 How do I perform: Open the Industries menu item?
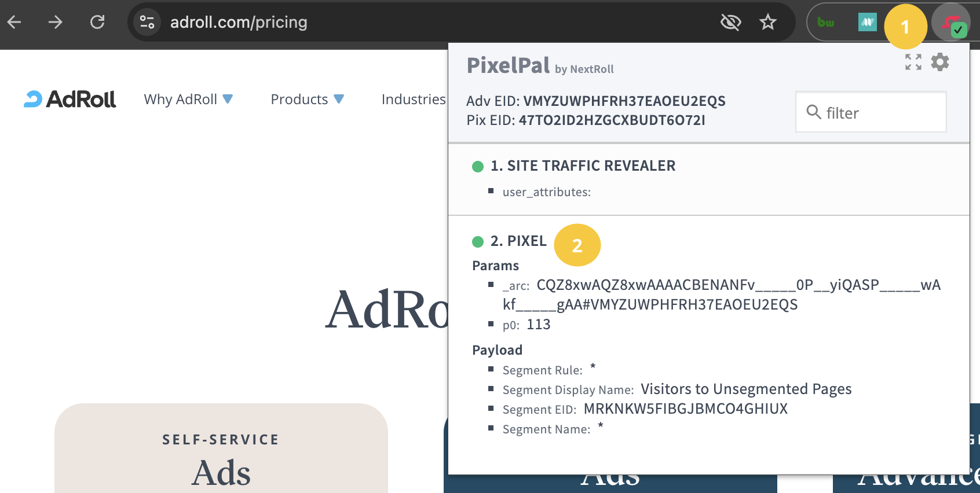[414, 100]
